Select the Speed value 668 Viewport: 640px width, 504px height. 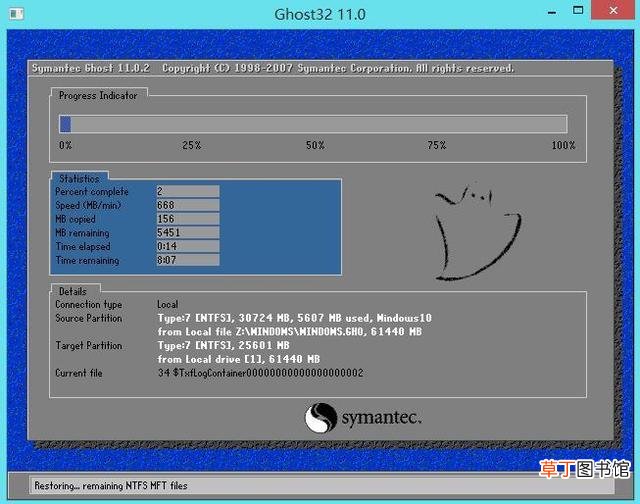point(188,205)
